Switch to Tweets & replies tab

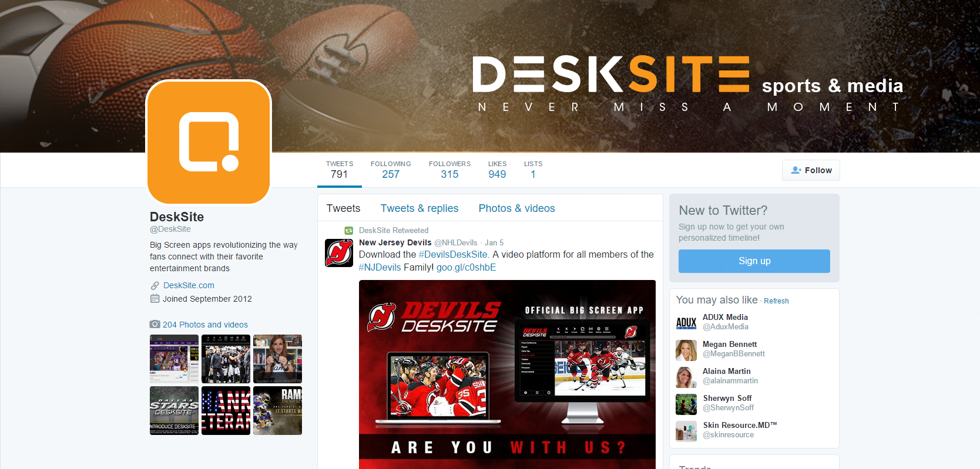click(419, 208)
